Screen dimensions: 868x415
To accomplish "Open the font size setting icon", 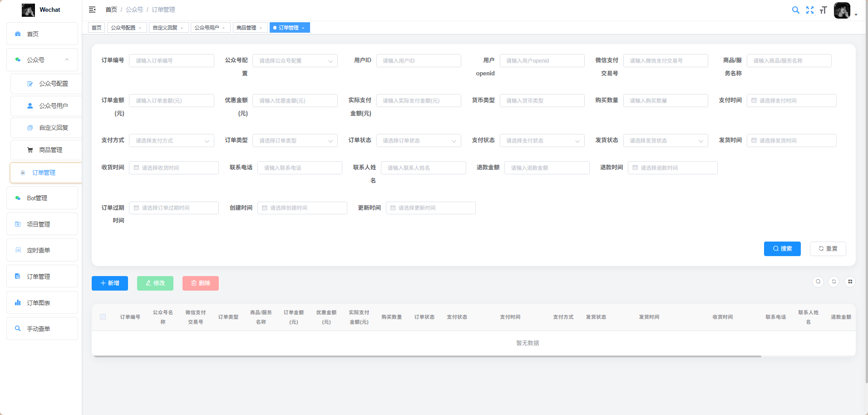I will [823, 10].
